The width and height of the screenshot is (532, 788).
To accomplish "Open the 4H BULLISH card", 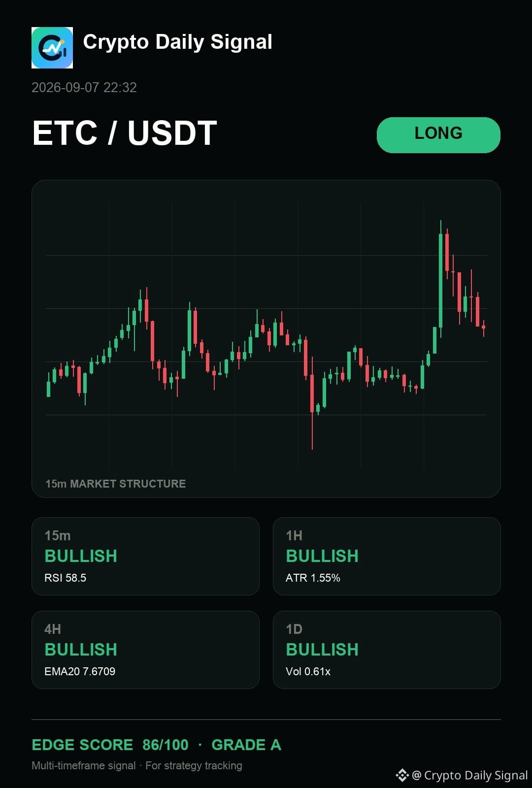I will 145,650.
